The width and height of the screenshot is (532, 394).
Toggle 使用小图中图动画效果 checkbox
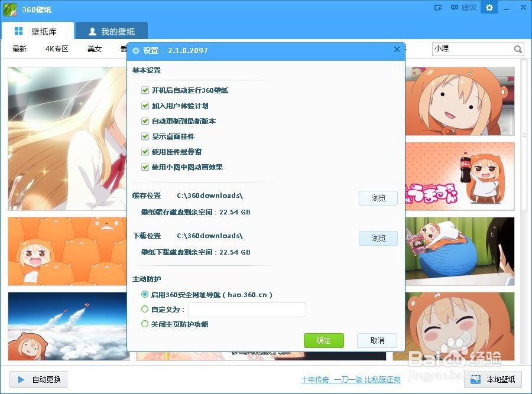pos(145,167)
